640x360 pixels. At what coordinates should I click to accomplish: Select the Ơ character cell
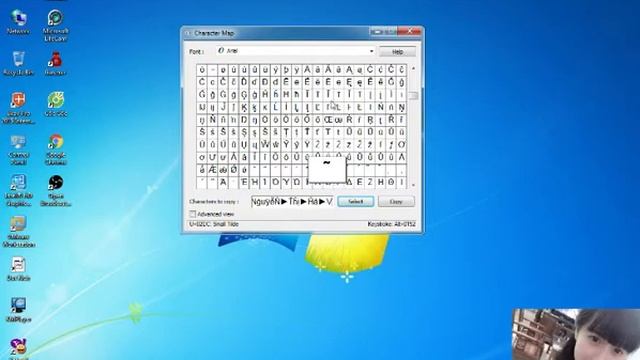point(402,144)
